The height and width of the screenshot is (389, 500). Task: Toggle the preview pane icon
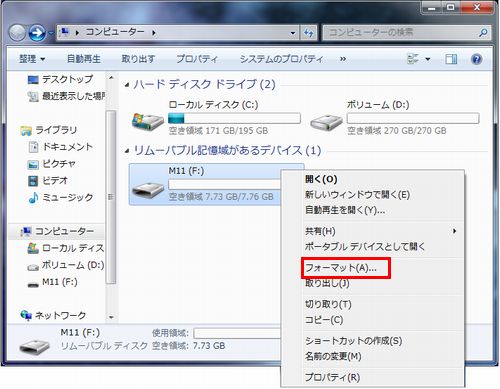(451, 59)
